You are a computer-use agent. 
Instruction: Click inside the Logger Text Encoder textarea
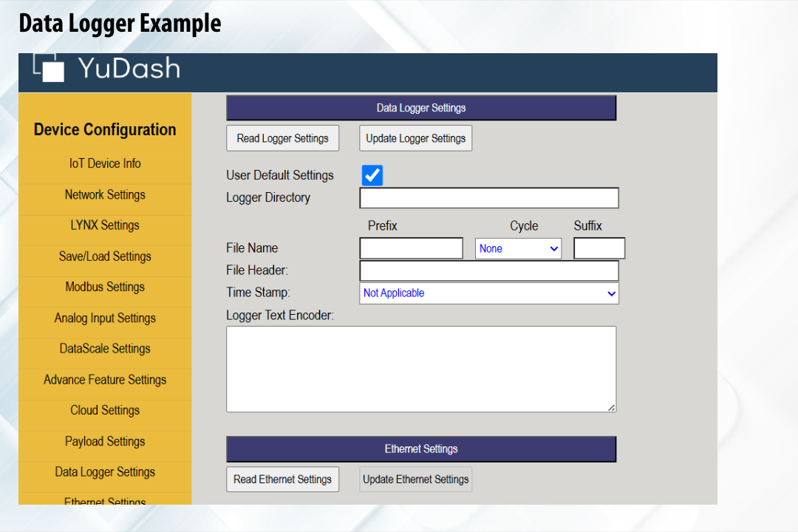pyautogui.click(x=420, y=369)
